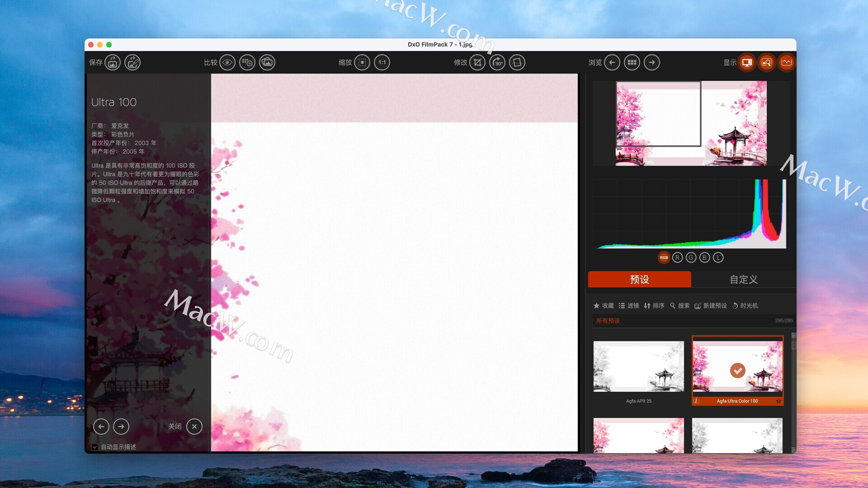868x488 pixels.
Task: Select the G histogram channel
Action: point(691,258)
